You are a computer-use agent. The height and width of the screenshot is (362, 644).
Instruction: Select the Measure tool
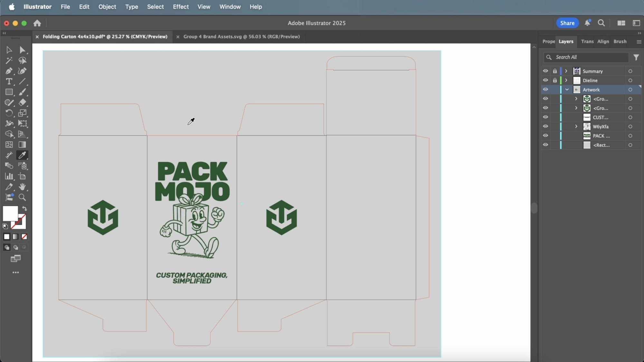pos(9,155)
